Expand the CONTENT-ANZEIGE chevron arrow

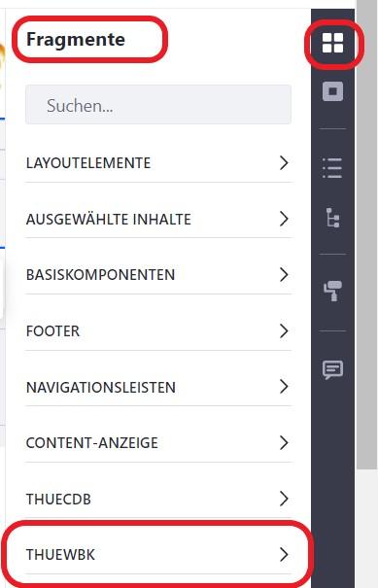point(284,442)
